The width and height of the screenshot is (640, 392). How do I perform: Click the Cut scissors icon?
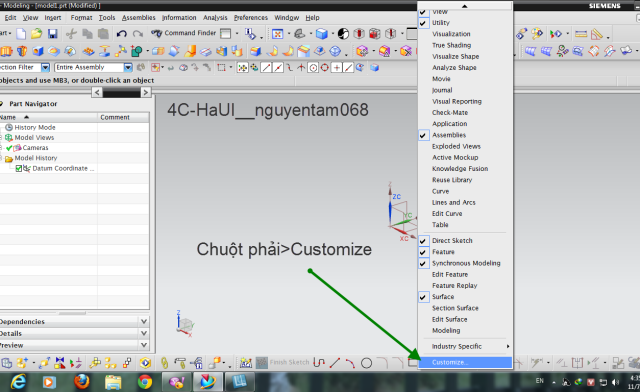(71, 33)
